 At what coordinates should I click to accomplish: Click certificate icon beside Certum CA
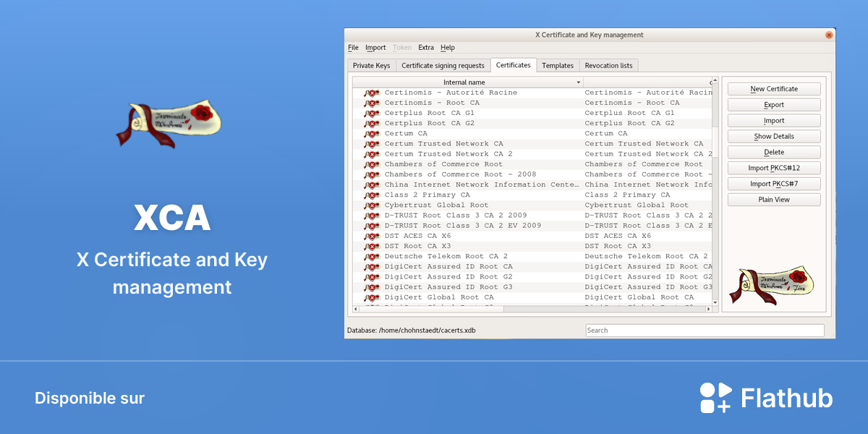372,134
